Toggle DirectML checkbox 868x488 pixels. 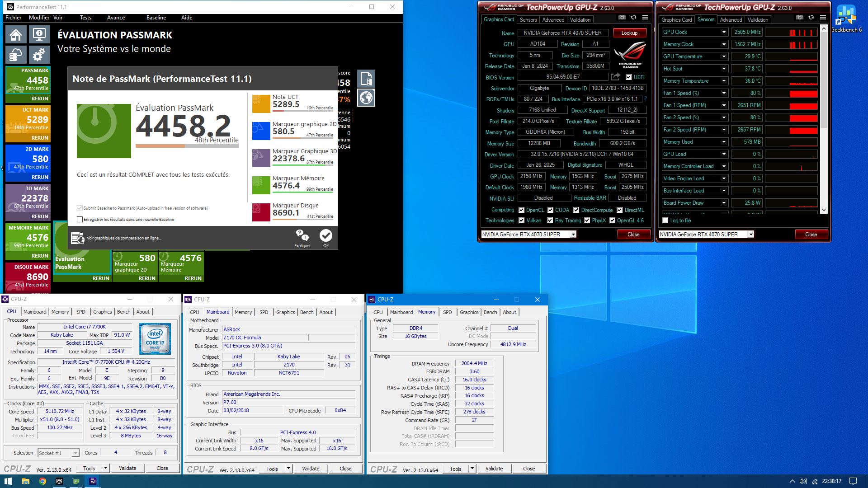(619, 210)
